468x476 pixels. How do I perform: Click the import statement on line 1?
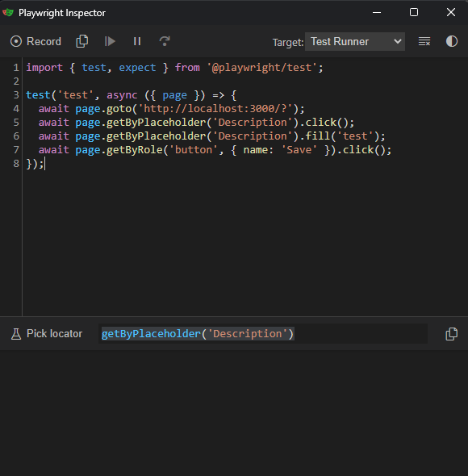click(x=174, y=68)
